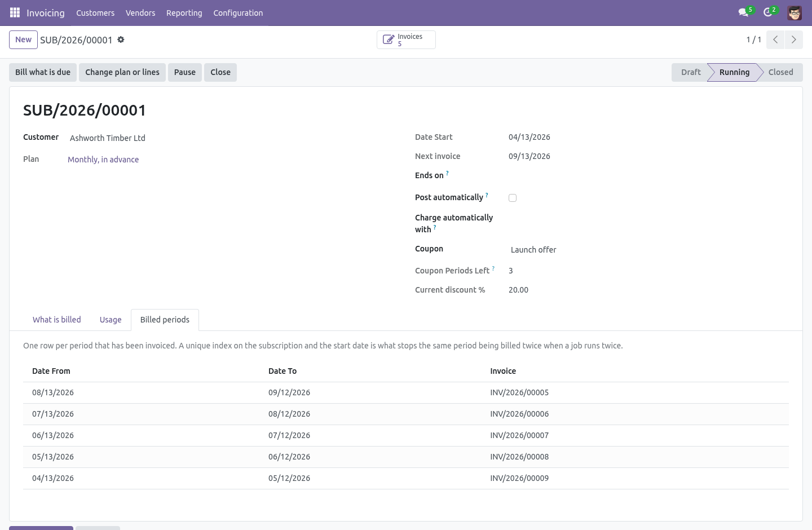Open the activities clock icon
The width and height of the screenshot is (812, 530).
[770, 12]
